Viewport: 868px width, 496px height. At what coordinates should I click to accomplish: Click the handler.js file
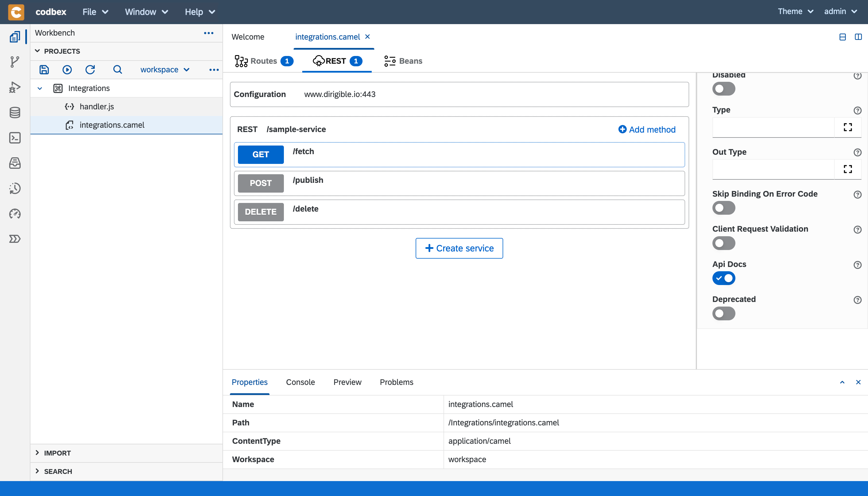click(x=97, y=106)
